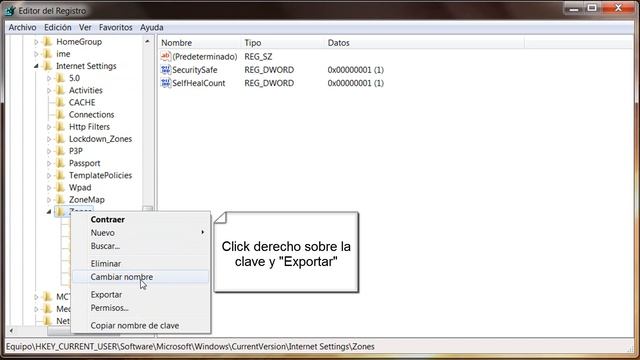The height and width of the screenshot is (360, 640).
Task: Choose Permisos... in the context menu
Action: [x=141, y=308]
